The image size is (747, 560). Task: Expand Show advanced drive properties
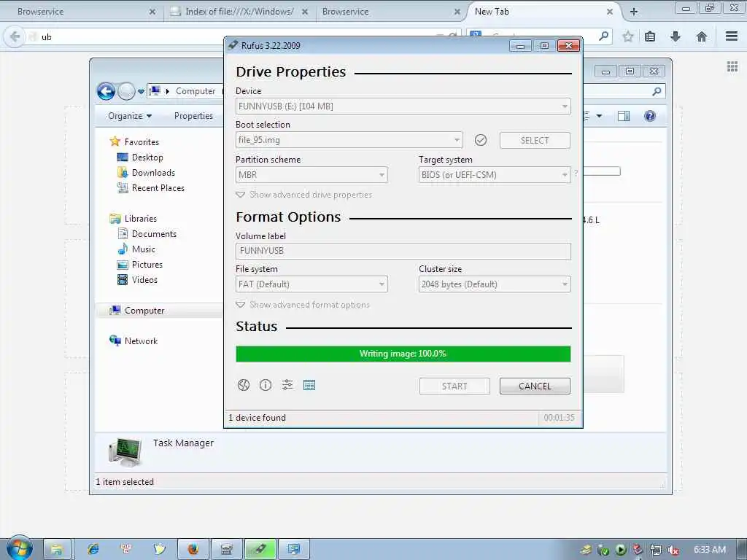(304, 195)
